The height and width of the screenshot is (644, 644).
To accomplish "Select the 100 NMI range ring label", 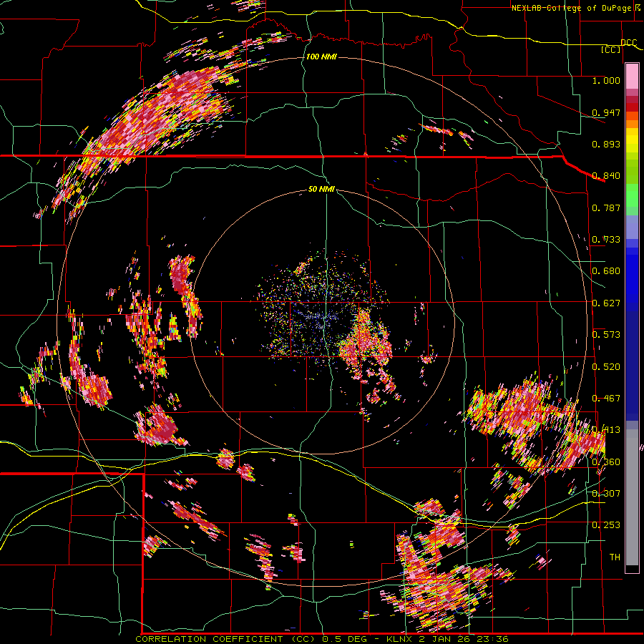I will [321, 57].
